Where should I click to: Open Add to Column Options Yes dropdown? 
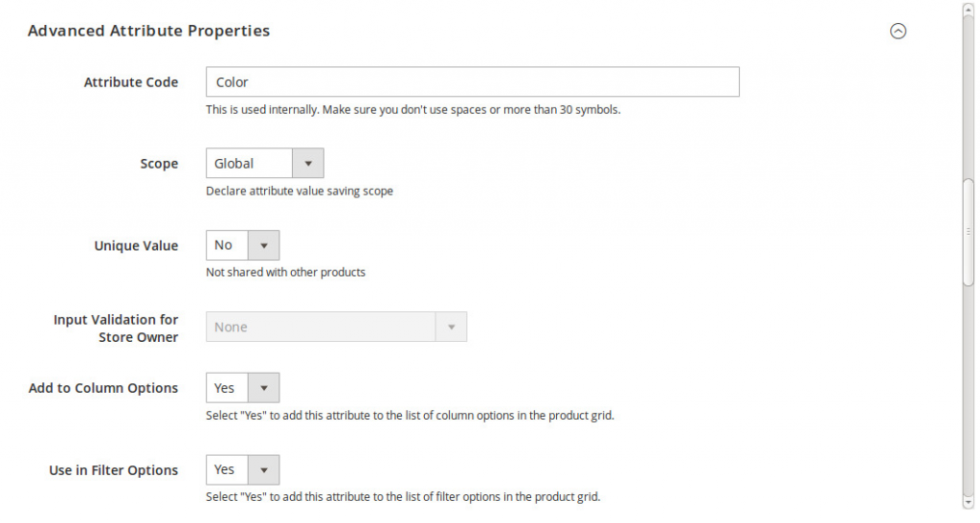pyautogui.click(x=228, y=388)
